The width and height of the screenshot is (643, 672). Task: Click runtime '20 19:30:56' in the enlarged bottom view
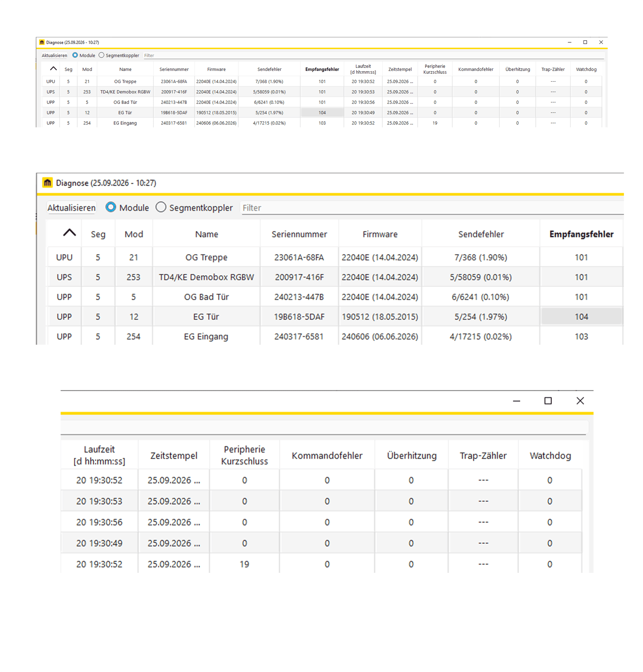click(x=99, y=522)
